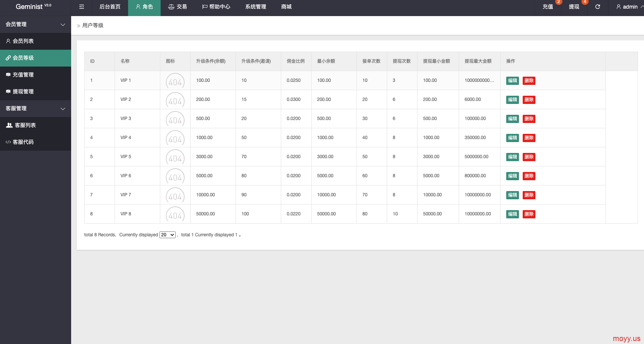Open 客服代码 in sidebar
This screenshot has height=344, width=644.
(36, 142)
